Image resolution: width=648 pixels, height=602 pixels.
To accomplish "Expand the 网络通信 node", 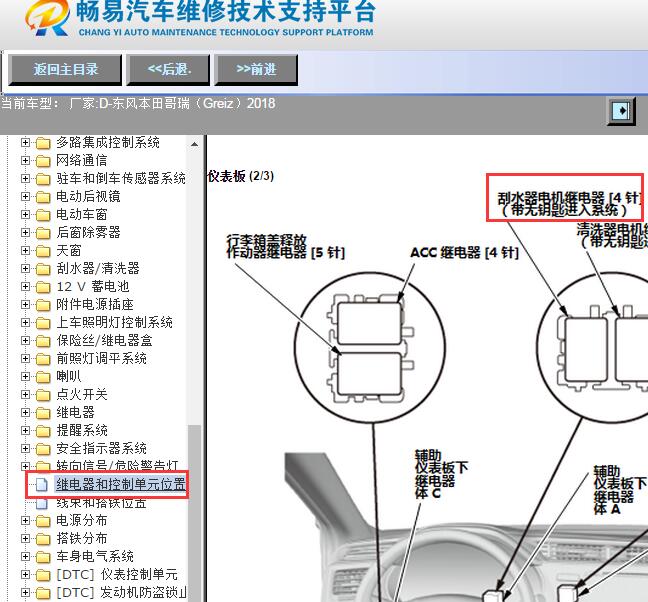I will coord(25,160).
